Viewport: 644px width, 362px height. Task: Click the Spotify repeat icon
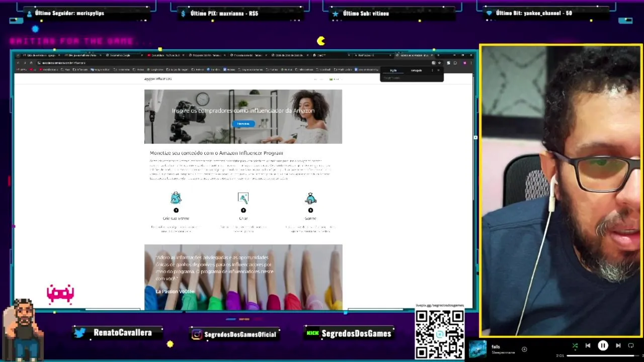pos(631,345)
